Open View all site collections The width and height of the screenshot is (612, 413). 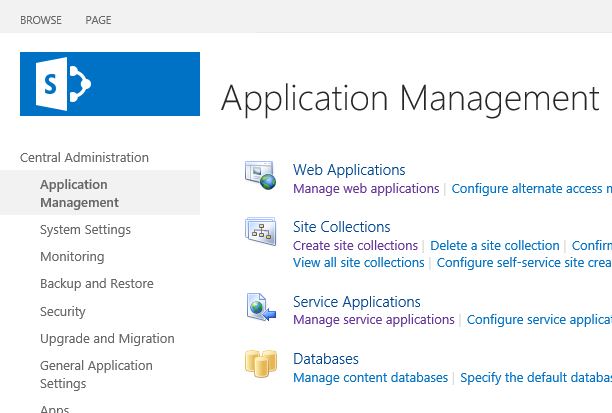(x=358, y=262)
